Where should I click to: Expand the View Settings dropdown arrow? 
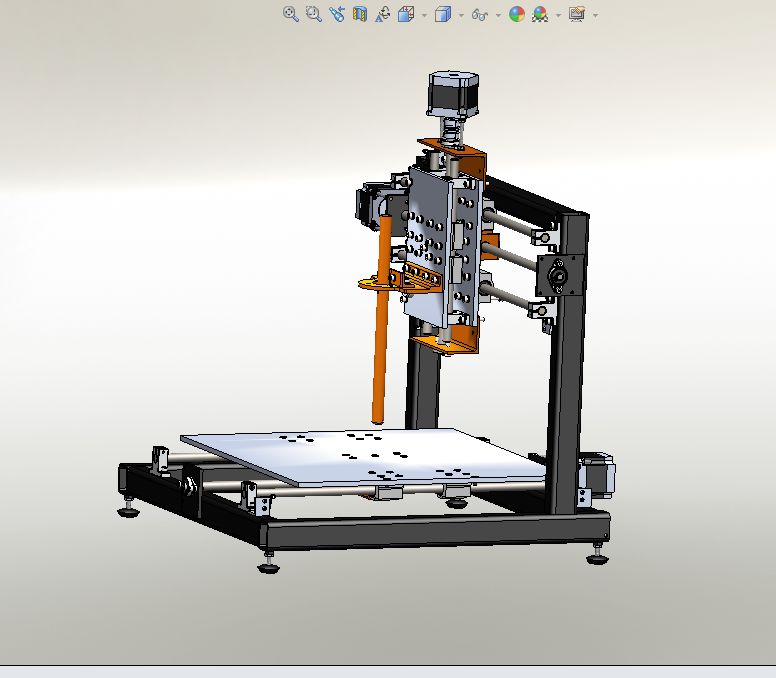(595, 15)
